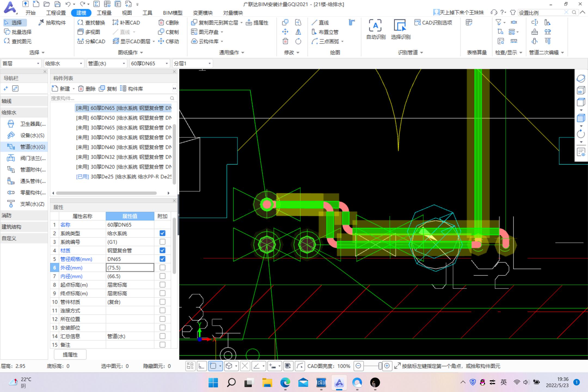
Task: Click the 新建 button in component list
Action: click(x=62, y=89)
